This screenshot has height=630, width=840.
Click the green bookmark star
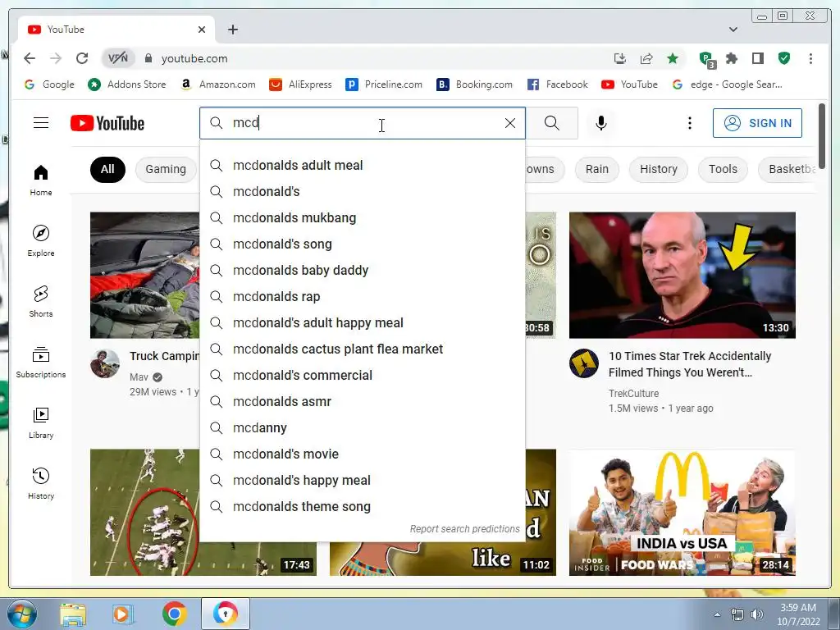[x=673, y=58]
